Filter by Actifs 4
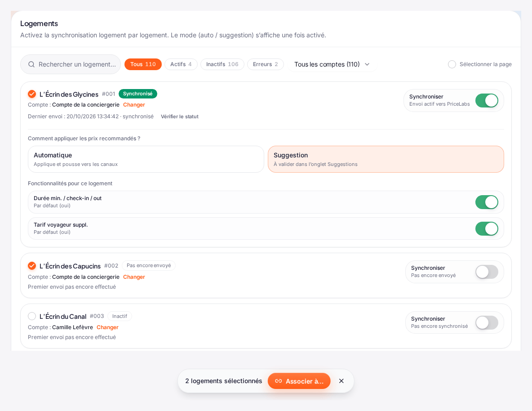This screenshot has height=411, width=532. click(x=181, y=65)
